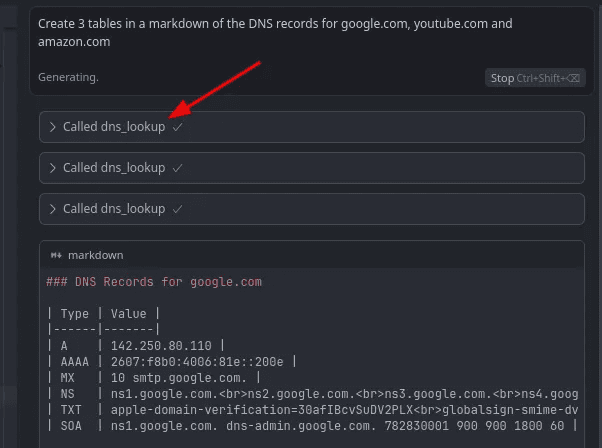Click the first dns_lookup checkmark icon
Screen dimensions: 602x448
(177, 127)
